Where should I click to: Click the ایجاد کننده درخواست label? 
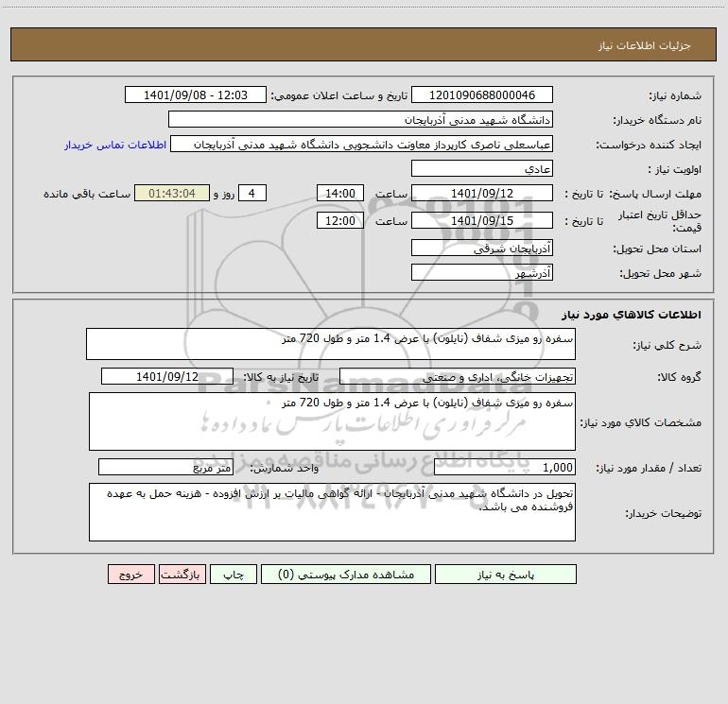tap(649, 145)
